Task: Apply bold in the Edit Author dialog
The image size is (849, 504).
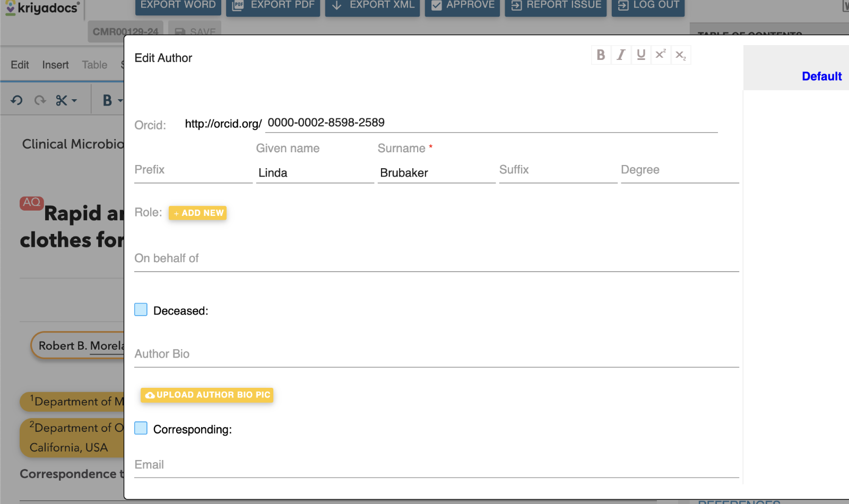Action: pyautogui.click(x=601, y=55)
